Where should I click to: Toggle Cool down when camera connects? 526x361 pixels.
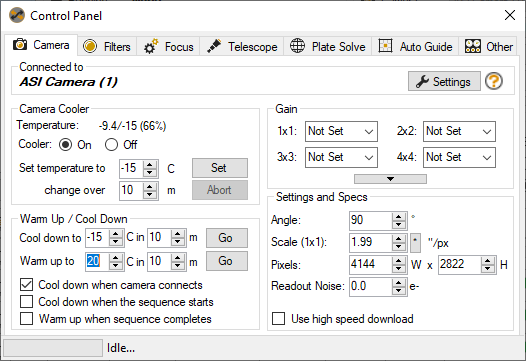pos(27,285)
